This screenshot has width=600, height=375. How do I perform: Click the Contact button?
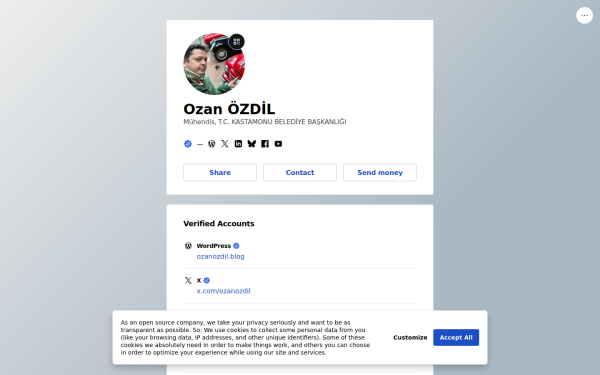click(x=300, y=173)
